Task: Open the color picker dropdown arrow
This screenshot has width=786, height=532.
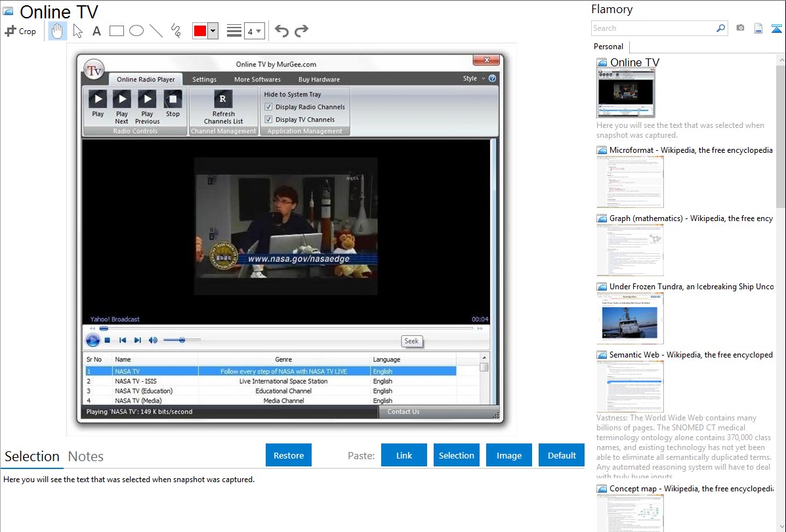Action: (x=213, y=31)
